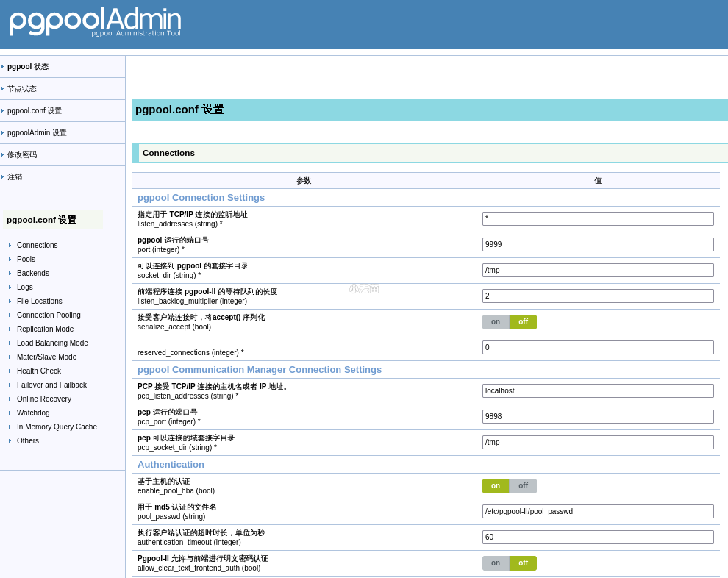Go to the Replication Mode section

point(45,329)
